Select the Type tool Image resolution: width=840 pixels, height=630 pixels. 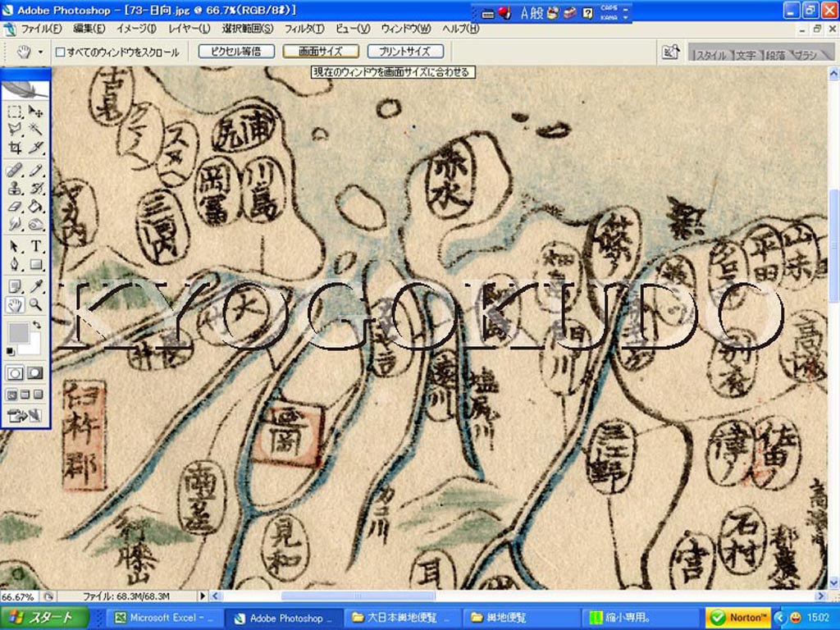[x=35, y=246]
